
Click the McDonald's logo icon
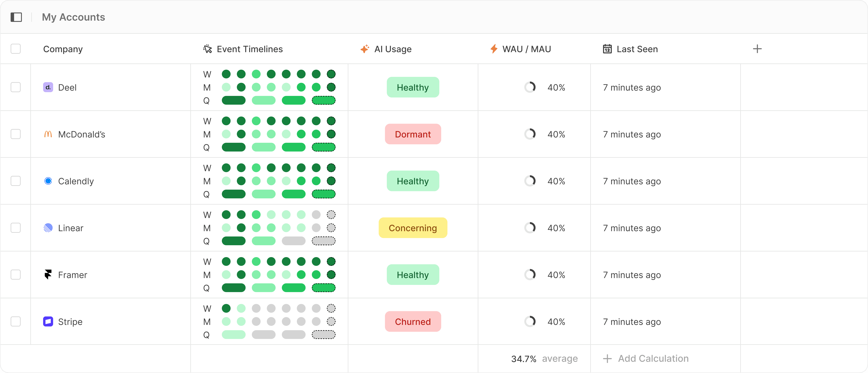pyautogui.click(x=48, y=134)
